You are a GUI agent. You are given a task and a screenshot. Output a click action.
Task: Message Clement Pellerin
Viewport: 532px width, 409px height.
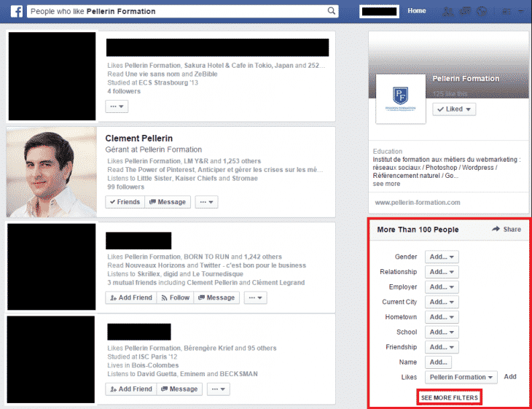pos(168,202)
